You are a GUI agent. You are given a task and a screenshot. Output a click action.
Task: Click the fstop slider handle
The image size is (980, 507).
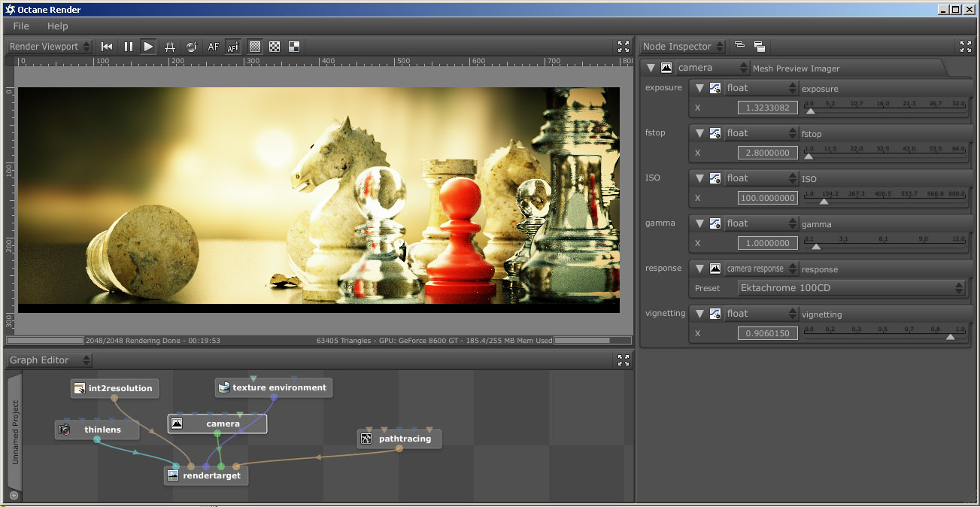809,156
